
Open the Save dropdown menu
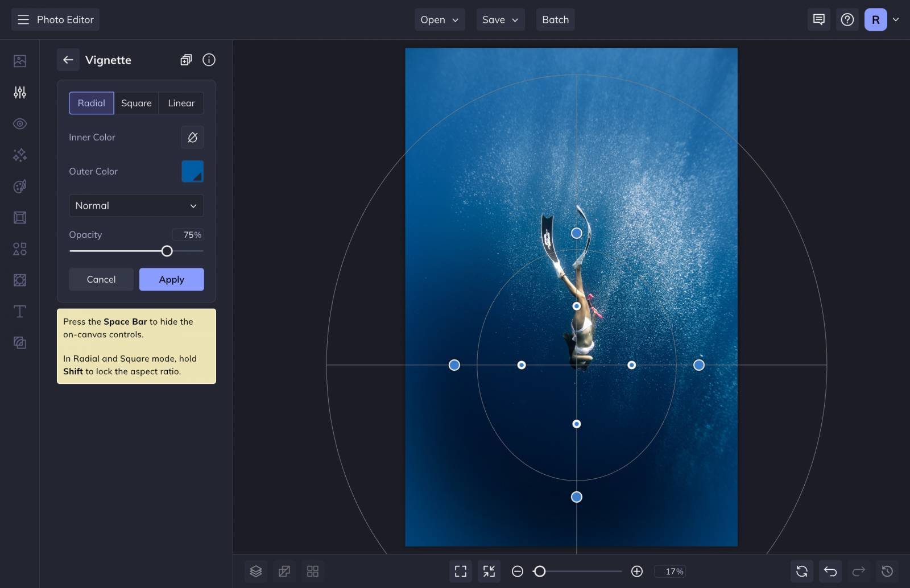[500, 20]
